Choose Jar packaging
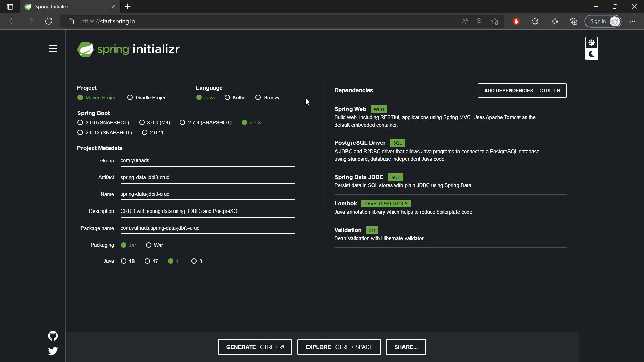The image size is (644, 362). [x=128, y=245]
